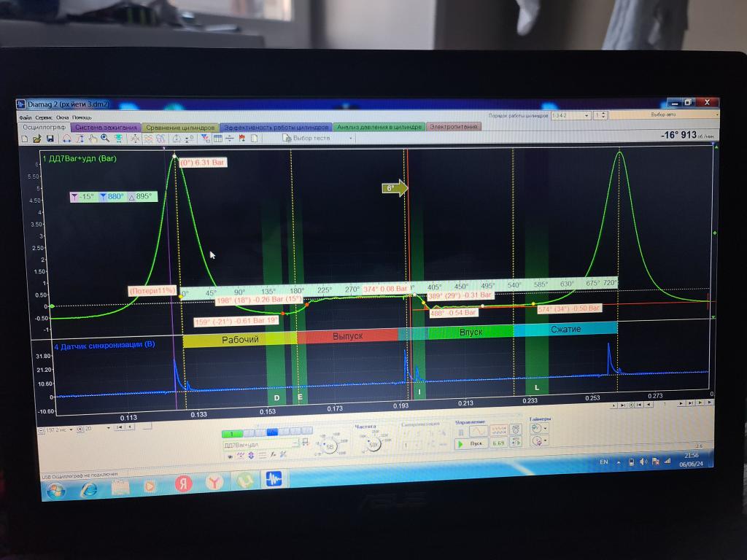Click the E zone marker
Screen dimensions: 747x560
pyautogui.click(x=300, y=397)
